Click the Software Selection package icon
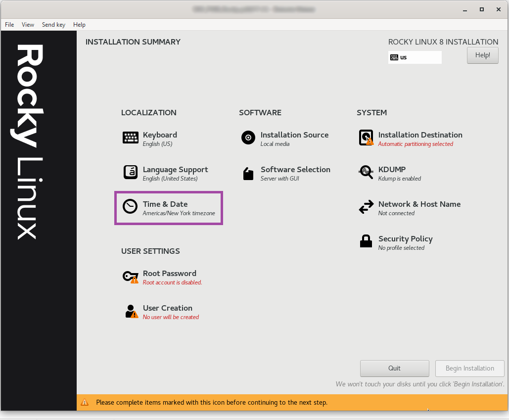The height and width of the screenshot is (420, 509). pos(248,174)
